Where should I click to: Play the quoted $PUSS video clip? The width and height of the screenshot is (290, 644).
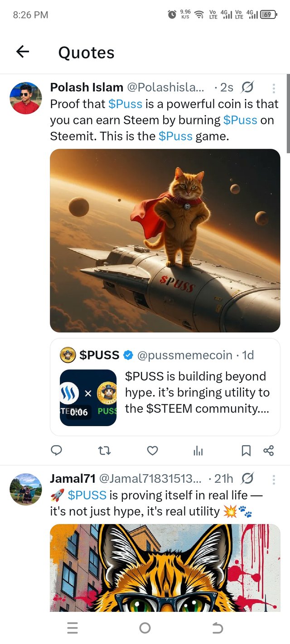pos(88,398)
